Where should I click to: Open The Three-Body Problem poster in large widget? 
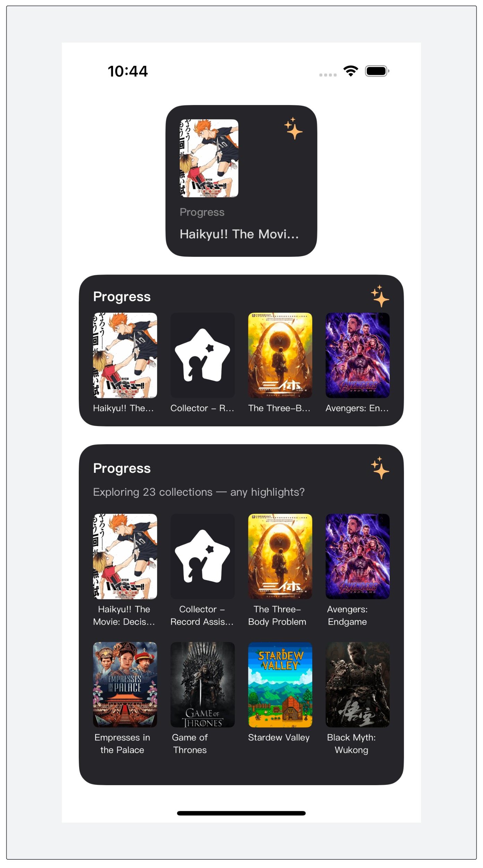click(280, 556)
